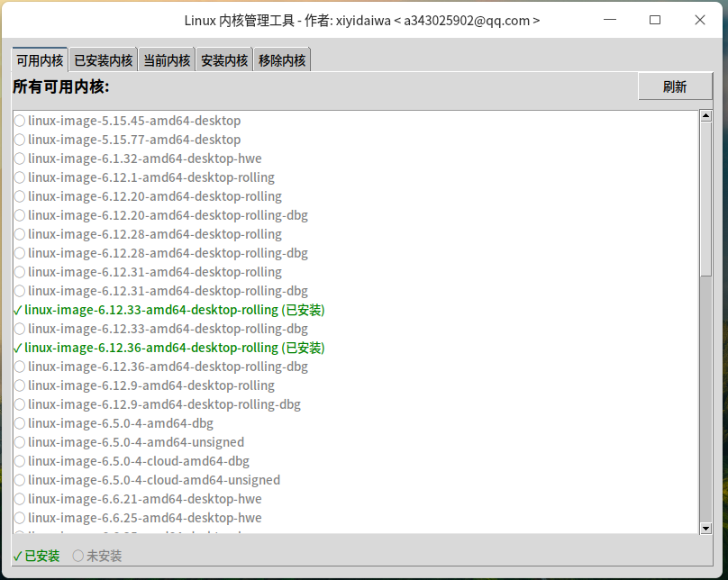Select radio for linux-image-6.12.1-amd64-desktop-rolling
This screenshot has height=580, width=728.
tap(20, 177)
